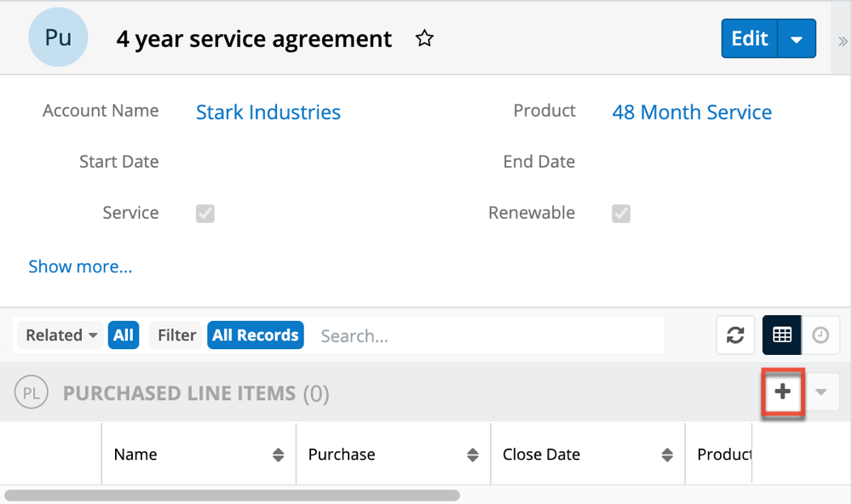Open the Stark Industries account link
This screenshot has height=504, width=852.
tap(268, 112)
